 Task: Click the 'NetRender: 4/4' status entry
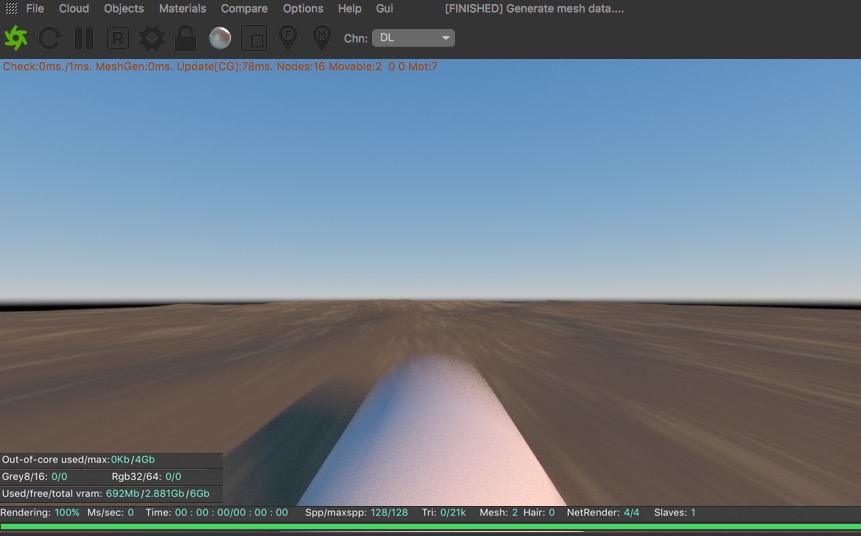(603, 512)
